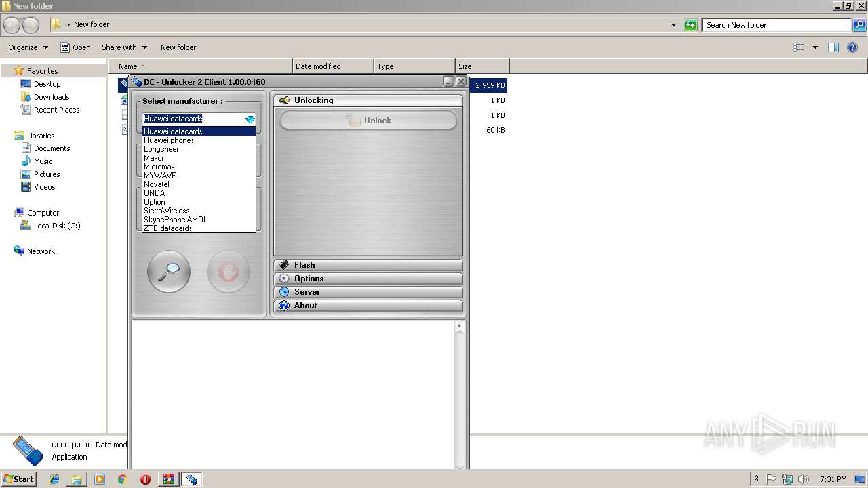
Task: Click the log area scrollbar up arrow
Action: [x=460, y=326]
